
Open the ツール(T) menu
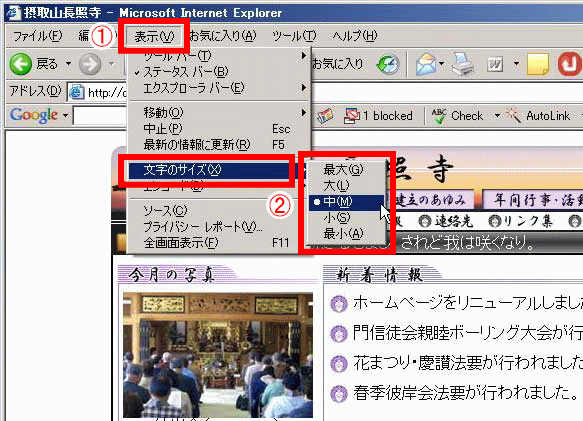(294, 36)
